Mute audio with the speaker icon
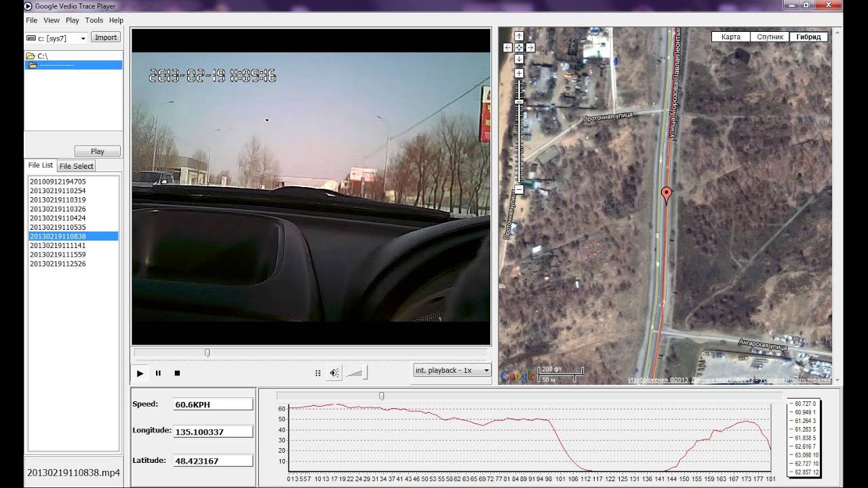 pyautogui.click(x=334, y=373)
